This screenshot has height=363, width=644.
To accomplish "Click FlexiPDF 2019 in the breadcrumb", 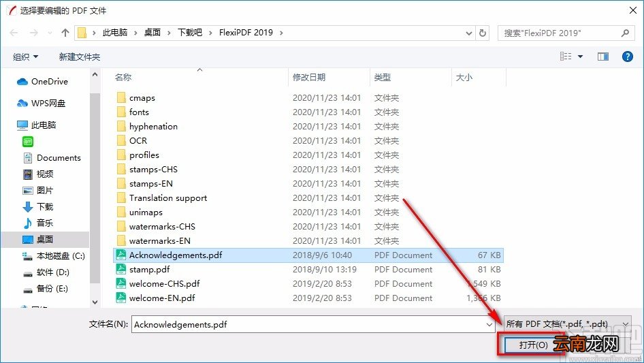I will click(x=246, y=33).
